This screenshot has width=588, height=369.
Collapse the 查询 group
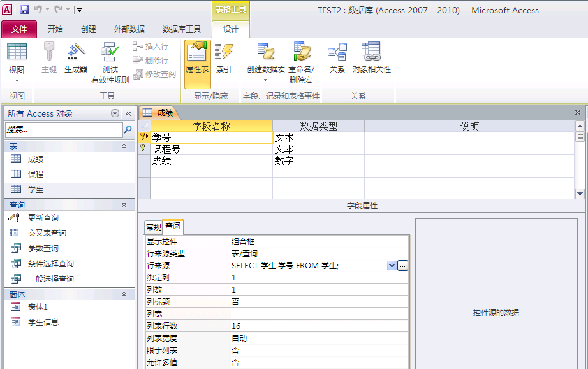pos(124,205)
